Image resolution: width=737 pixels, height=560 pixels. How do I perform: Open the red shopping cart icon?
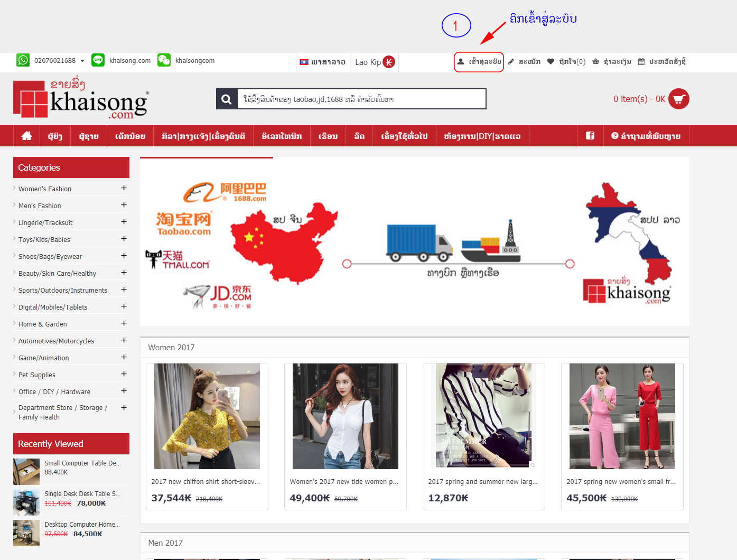pos(679,99)
